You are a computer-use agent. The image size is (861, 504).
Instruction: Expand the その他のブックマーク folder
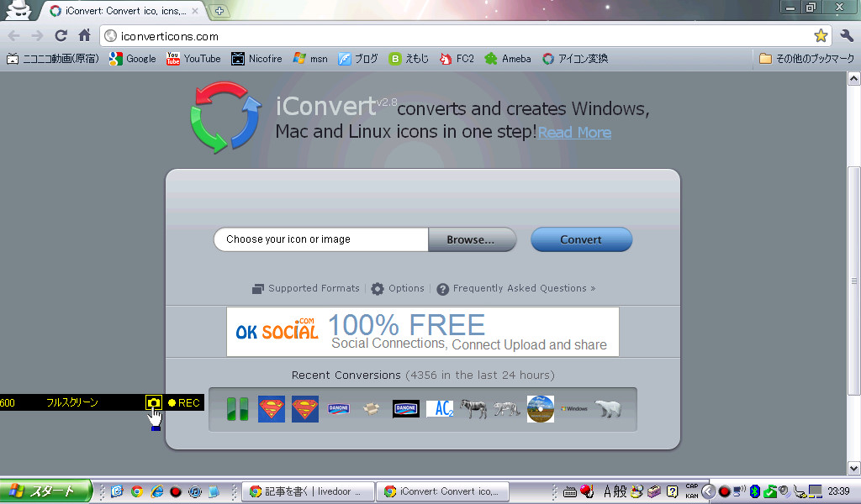tap(806, 59)
